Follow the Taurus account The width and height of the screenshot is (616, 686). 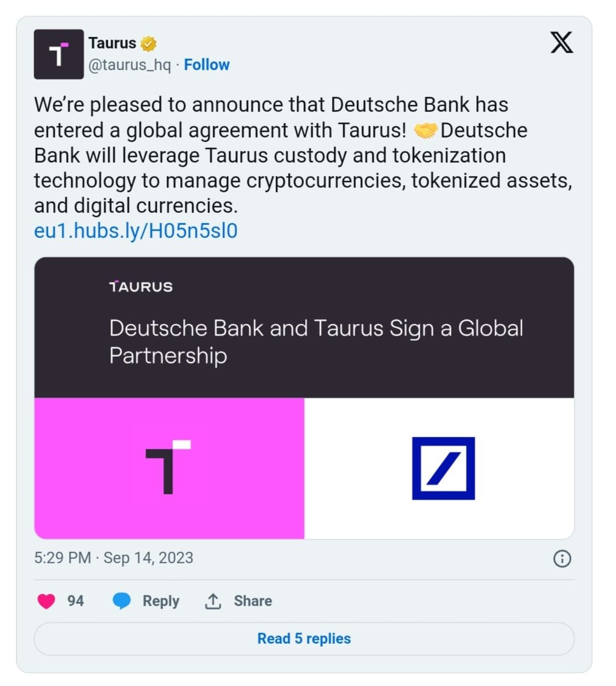click(x=206, y=65)
